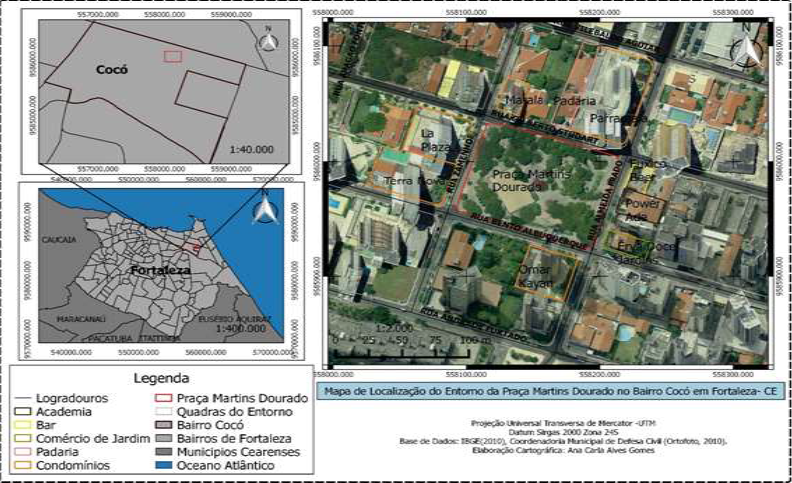Click the La Plaza label on the satellite map
The height and width of the screenshot is (483, 792).
pyautogui.click(x=435, y=139)
